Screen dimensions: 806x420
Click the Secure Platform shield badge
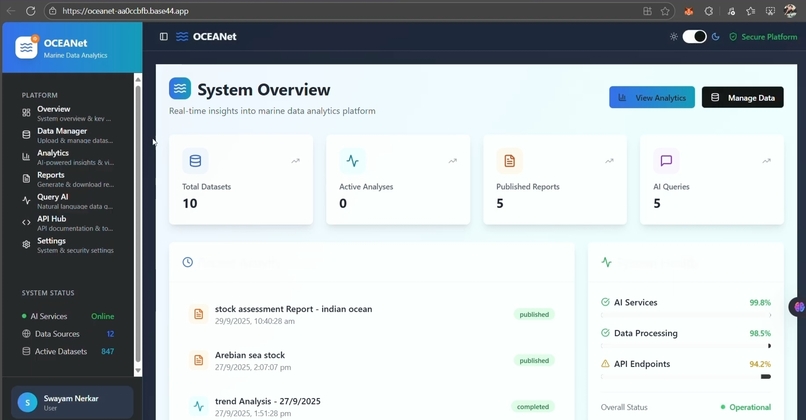point(763,36)
